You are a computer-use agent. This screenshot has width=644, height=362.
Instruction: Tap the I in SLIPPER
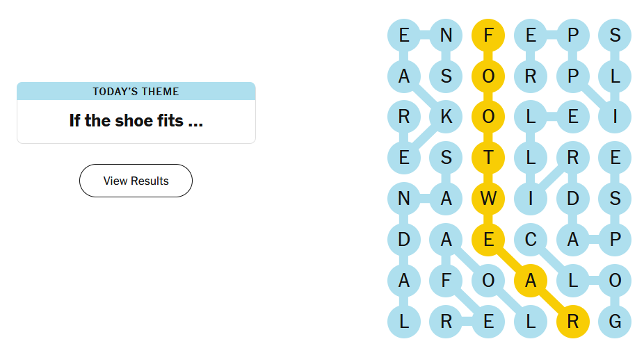pyautogui.click(x=615, y=117)
